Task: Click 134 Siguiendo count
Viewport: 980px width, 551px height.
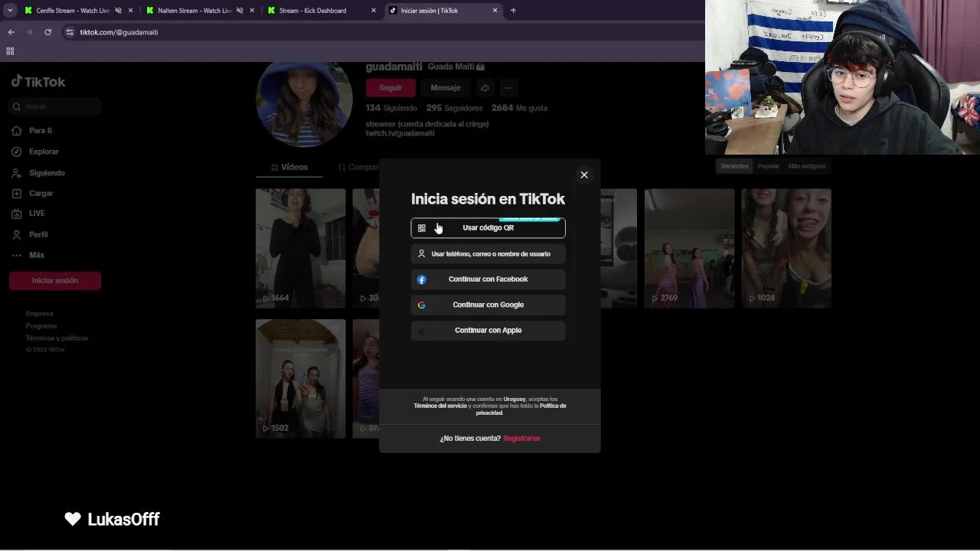Action: coord(391,108)
